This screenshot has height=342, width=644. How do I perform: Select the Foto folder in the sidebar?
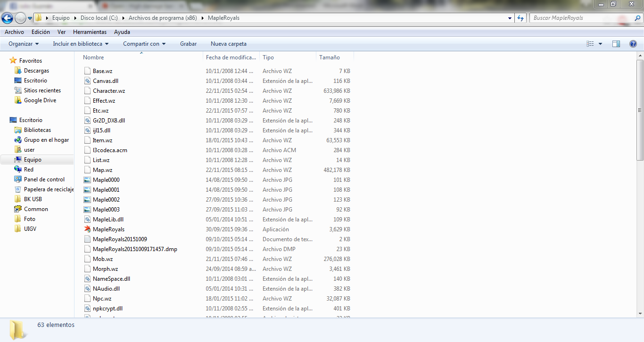[x=30, y=219]
